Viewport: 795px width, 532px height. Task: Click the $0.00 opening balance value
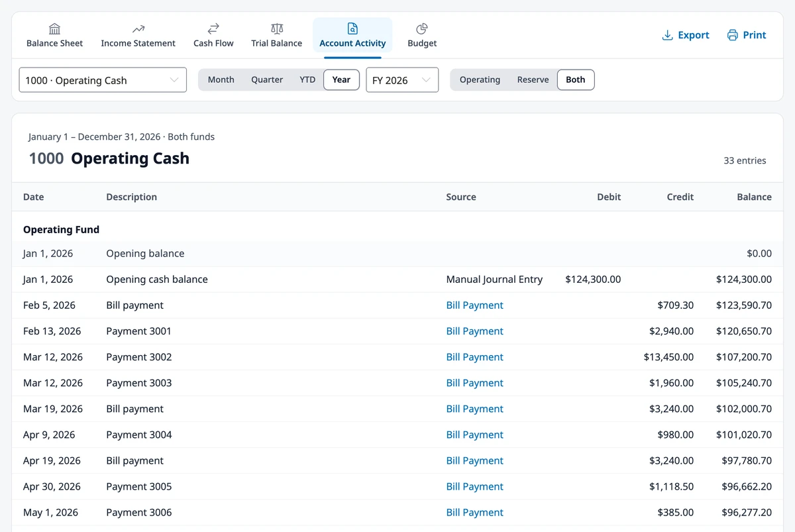[759, 254]
